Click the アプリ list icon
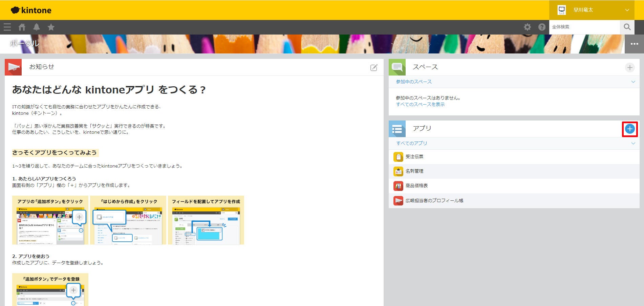The image size is (644, 306). (397, 129)
